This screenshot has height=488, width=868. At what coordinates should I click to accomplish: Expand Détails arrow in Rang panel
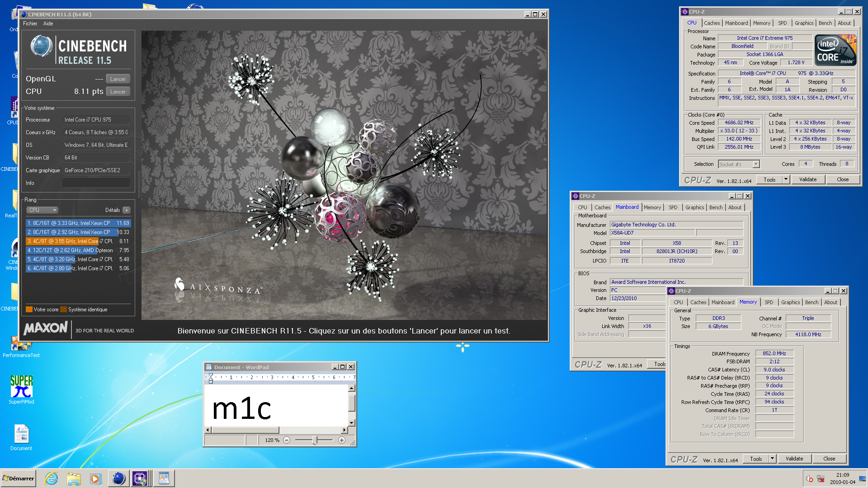(x=127, y=210)
